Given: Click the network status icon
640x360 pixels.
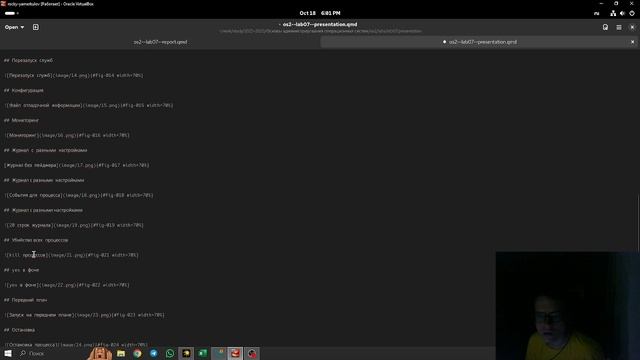Looking at the screenshot, I should coord(613,13).
